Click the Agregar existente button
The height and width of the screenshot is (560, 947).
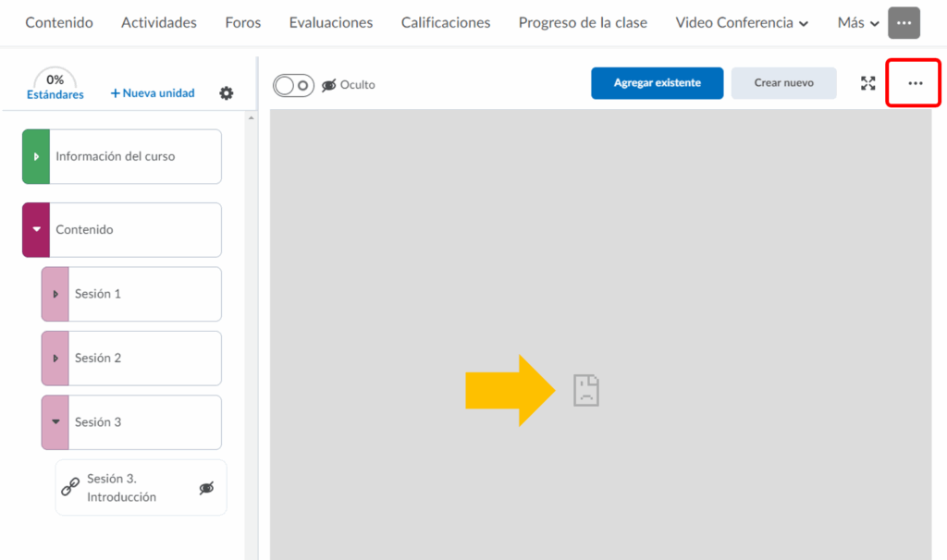[657, 83]
